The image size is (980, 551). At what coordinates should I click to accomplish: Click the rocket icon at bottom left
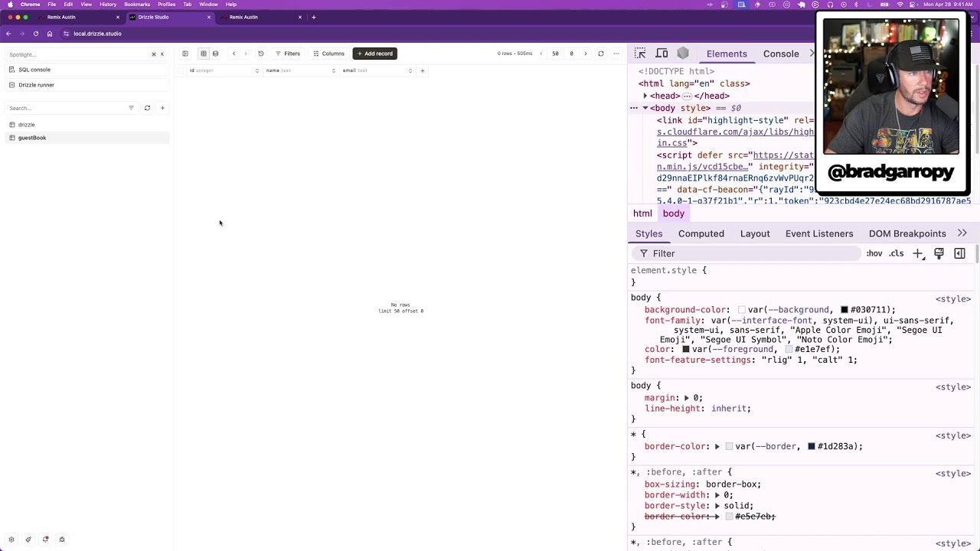click(x=28, y=540)
